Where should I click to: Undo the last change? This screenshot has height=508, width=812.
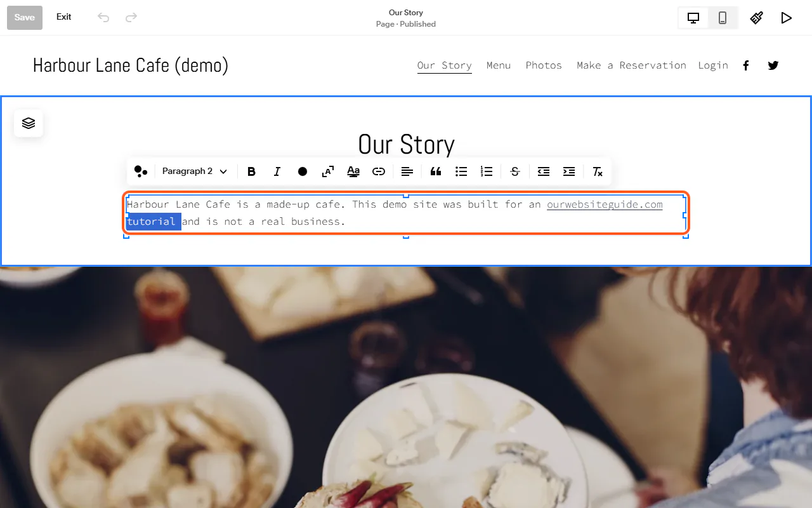pyautogui.click(x=103, y=17)
